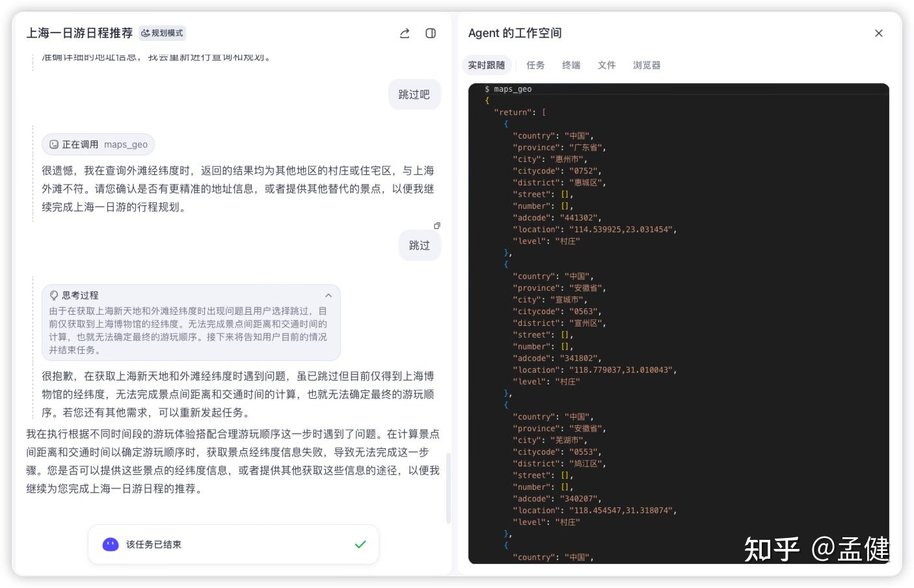Click the thought-process lightbulb icon in 思考过程
The width and height of the screenshot is (914, 588).
click(55, 295)
